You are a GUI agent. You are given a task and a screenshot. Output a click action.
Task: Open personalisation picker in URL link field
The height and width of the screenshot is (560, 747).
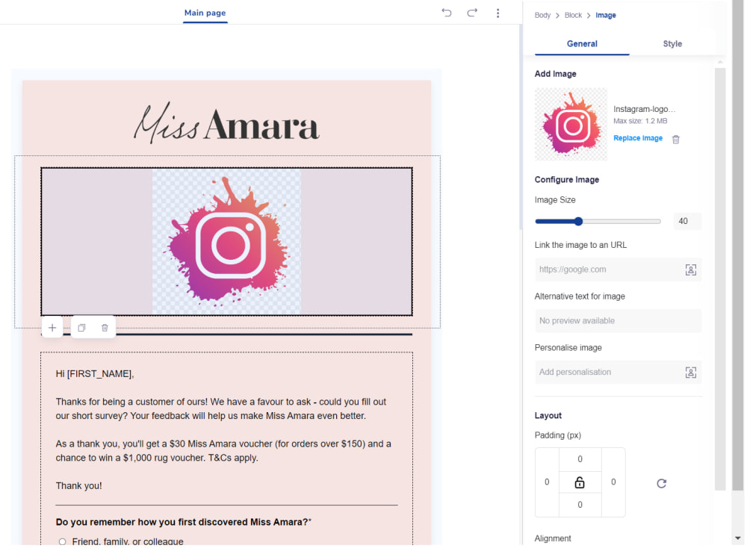pos(690,270)
